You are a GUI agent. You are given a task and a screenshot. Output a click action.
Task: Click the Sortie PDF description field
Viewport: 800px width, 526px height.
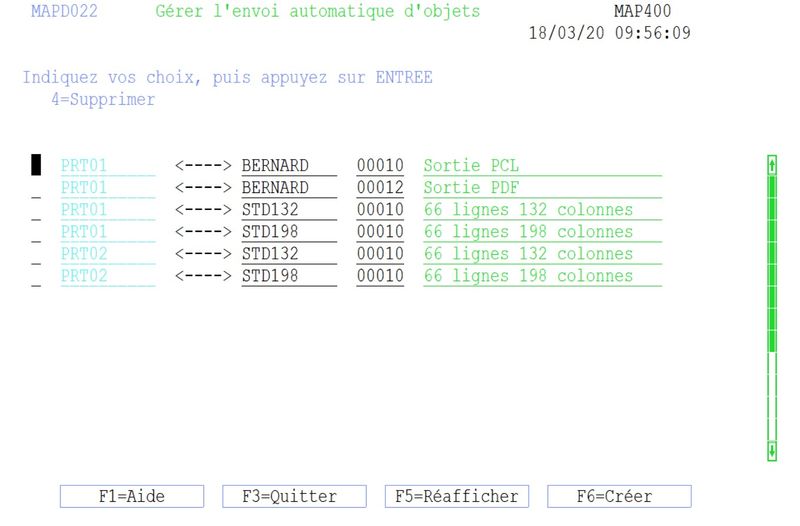point(541,188)
